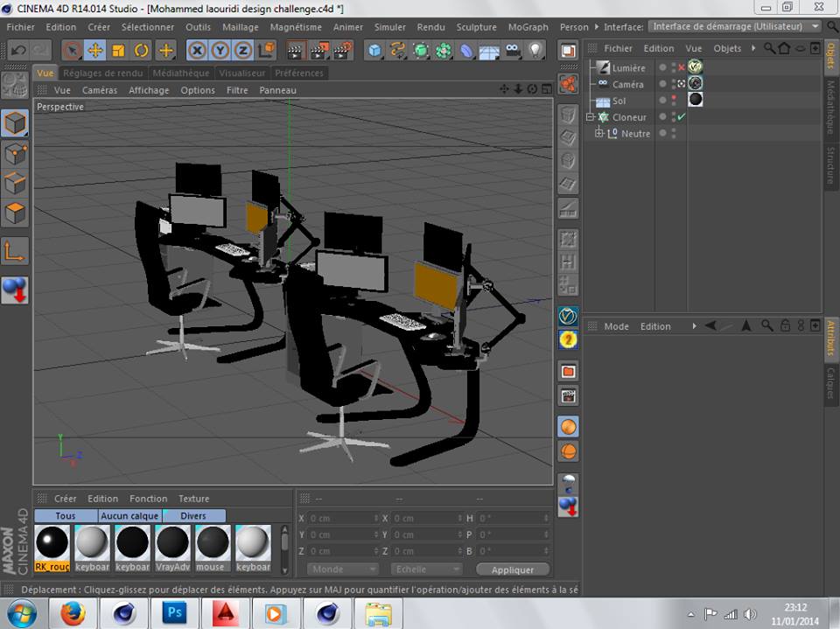
Task: Click the Light object icon in the toolbar
Action: [535, 50]
